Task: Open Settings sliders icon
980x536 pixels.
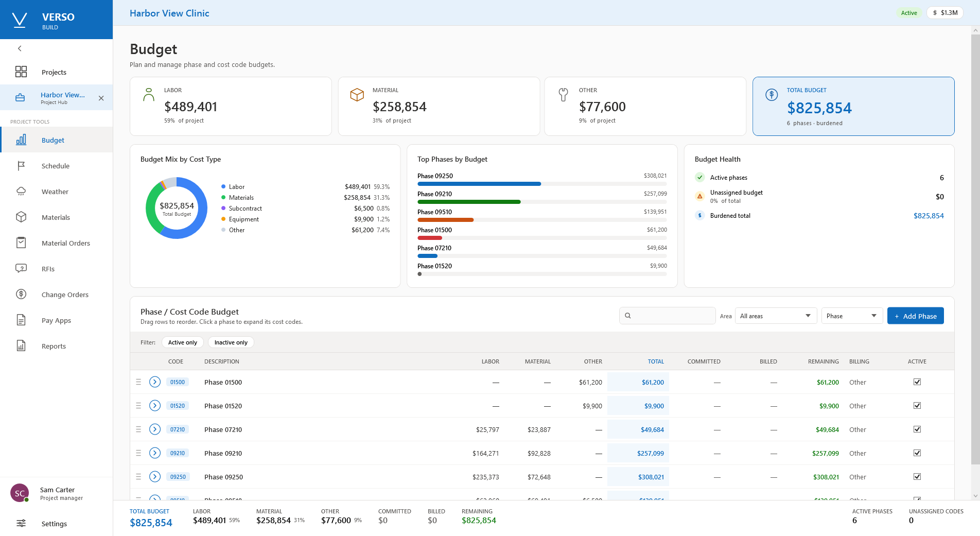Action: [x=21, y=524]
